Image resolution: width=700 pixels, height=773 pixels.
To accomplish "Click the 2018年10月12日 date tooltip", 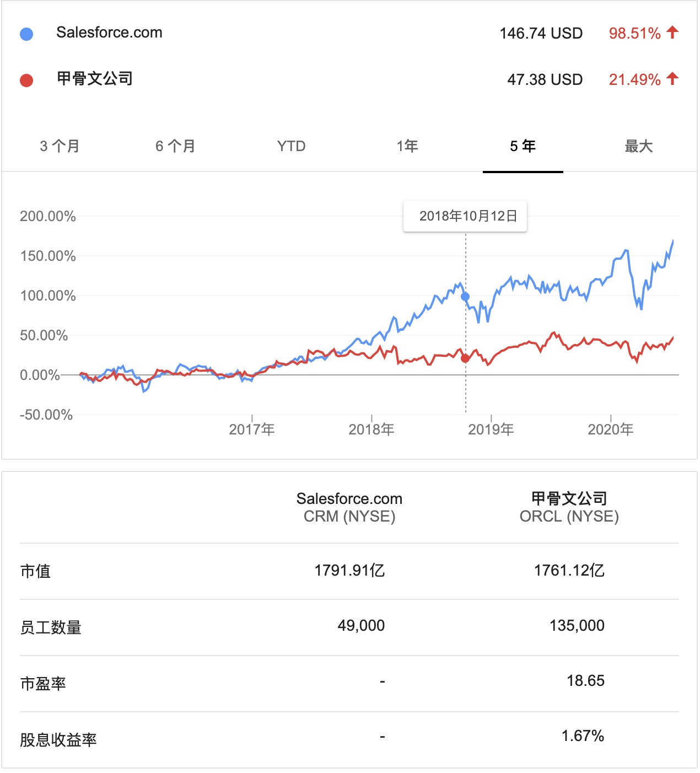I will click(x=468, y=216).
